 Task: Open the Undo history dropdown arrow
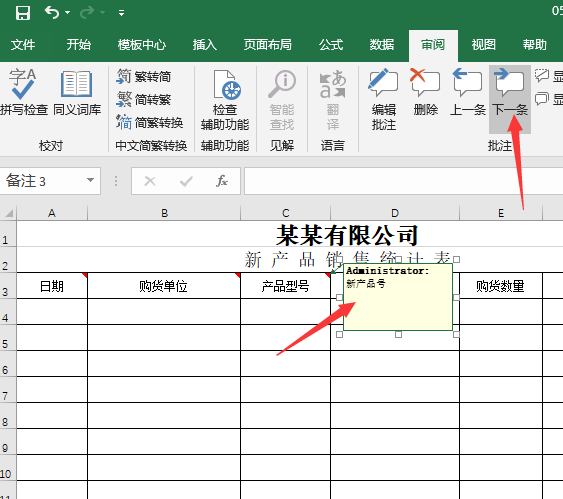pyautogui.click(x=68, y=13)
